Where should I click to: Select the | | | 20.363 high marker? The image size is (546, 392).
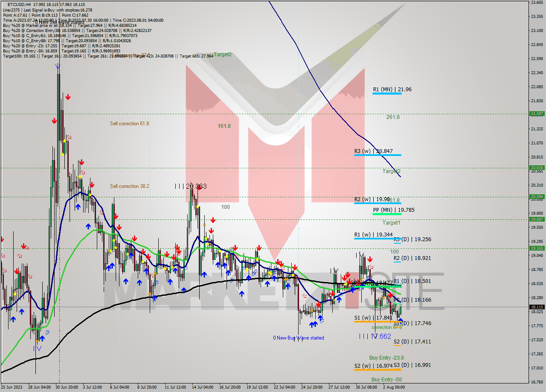tap(191, 186)
